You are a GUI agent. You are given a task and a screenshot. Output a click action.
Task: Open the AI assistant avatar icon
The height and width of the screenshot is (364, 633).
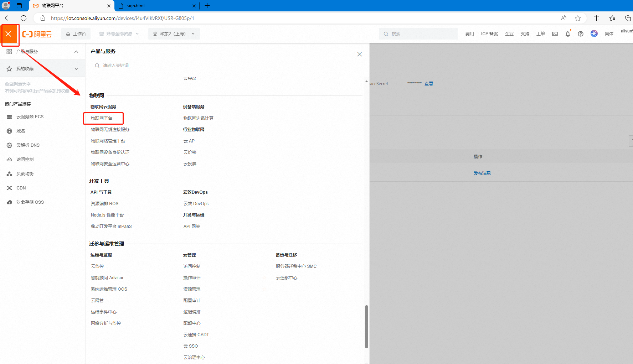point(594,33)
